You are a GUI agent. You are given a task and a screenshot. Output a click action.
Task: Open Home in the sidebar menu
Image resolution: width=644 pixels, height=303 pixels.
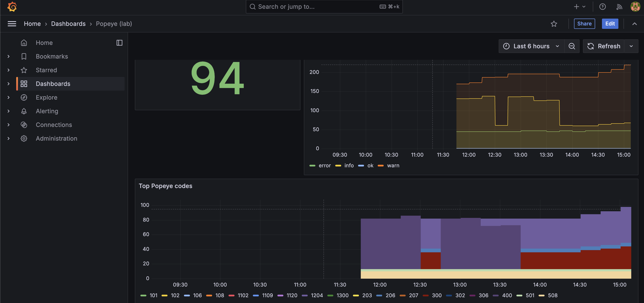coord(44,43)
